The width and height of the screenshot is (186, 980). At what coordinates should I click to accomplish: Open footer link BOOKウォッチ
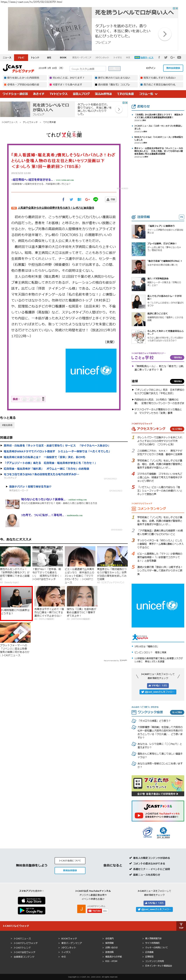click(x=69, y=938)
